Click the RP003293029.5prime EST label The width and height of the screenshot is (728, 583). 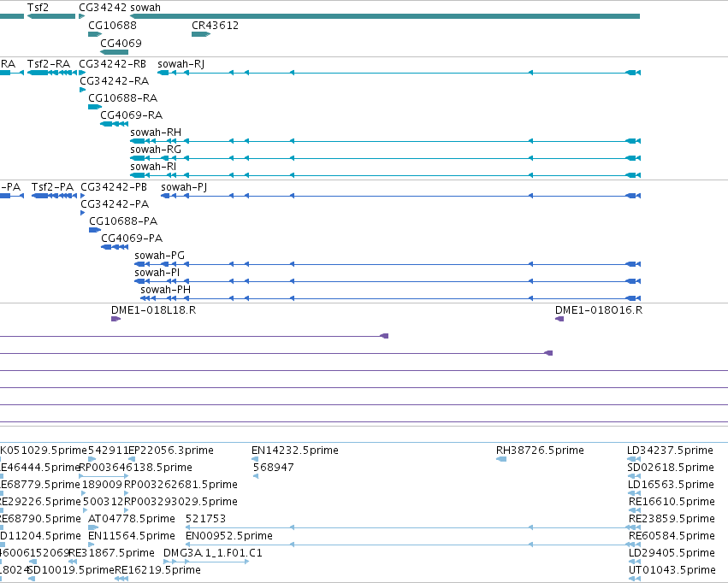tap(181, 502)
